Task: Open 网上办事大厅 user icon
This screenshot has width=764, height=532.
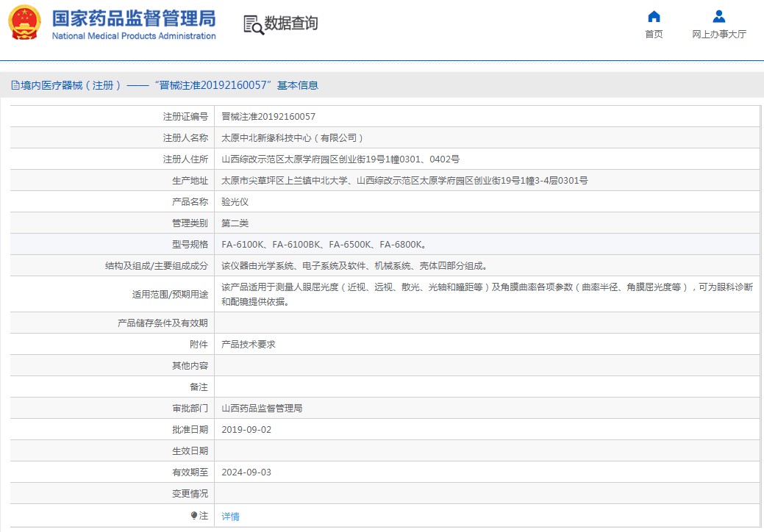Action: click(x=718, y=17)
